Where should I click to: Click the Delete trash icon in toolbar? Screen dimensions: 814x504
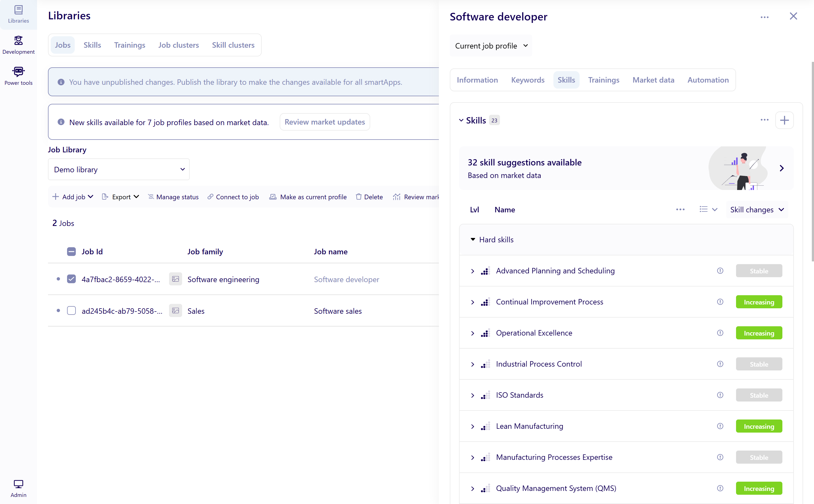click(358, 197)
